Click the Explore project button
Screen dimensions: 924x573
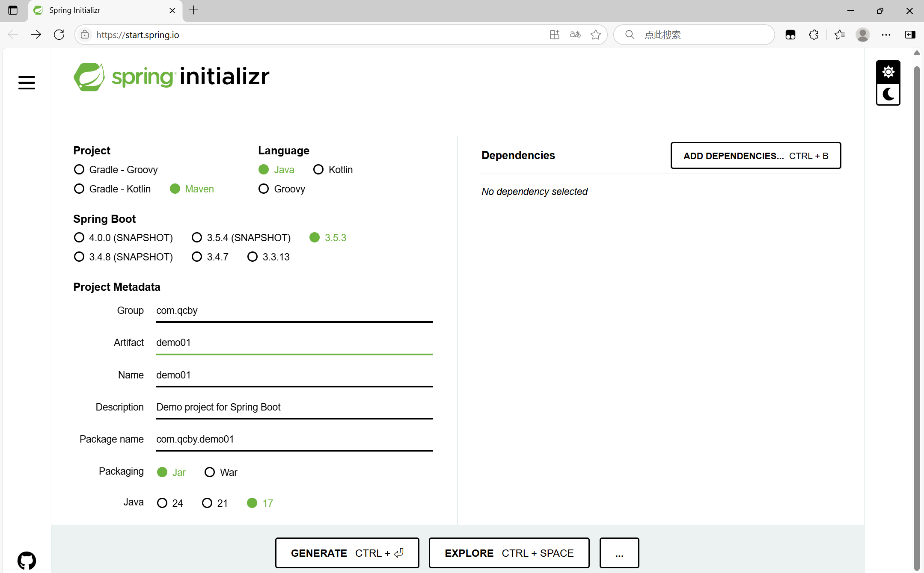pyautogui.click(x=509, y=553)
